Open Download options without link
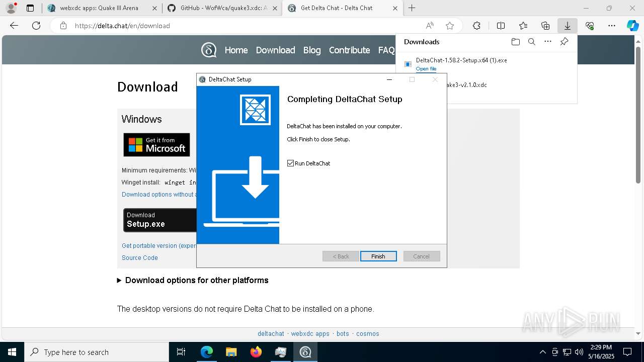 click(x=159, y=195)
